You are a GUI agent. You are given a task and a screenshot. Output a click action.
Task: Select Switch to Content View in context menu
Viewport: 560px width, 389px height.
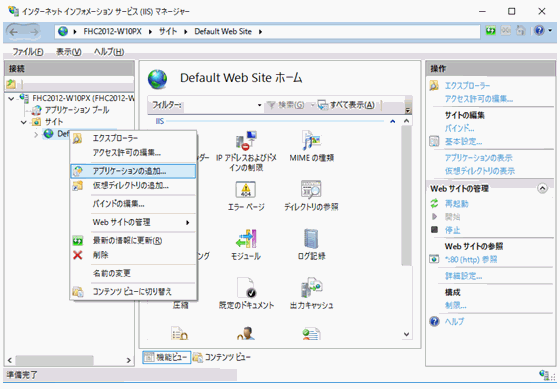[133, 292]
